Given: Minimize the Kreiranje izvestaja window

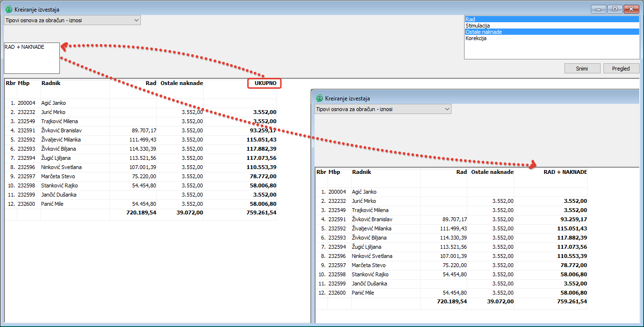Looking at the screenshot, I should click(599, 9).
